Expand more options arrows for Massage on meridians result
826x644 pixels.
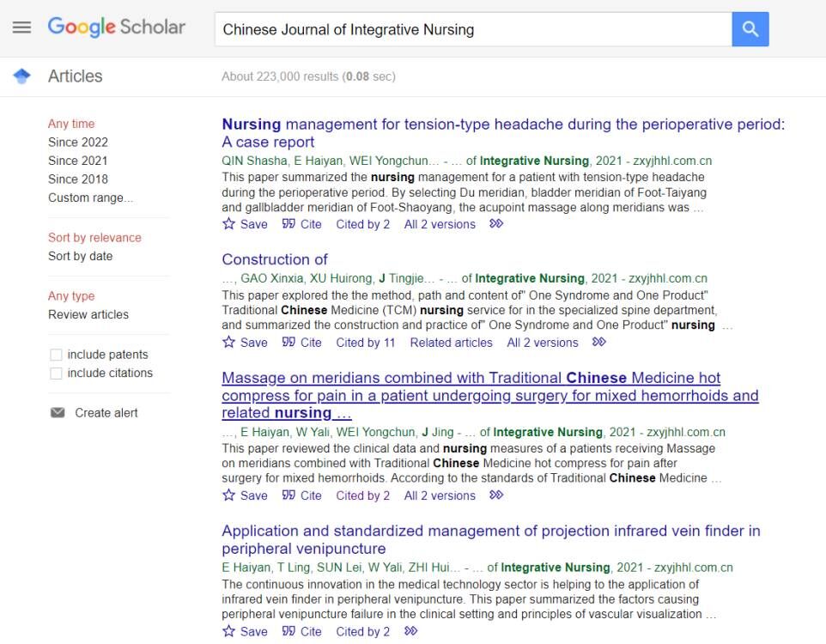(496, 495)
